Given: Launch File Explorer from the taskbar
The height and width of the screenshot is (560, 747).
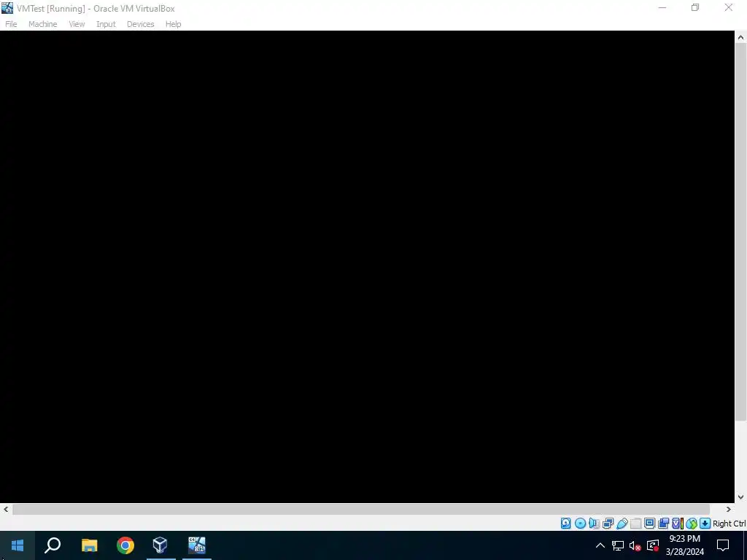Looking at the screenshot, I should (x=89, y=545).
